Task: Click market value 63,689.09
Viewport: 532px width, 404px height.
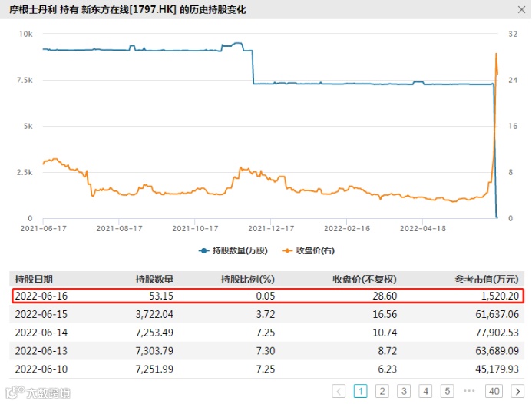Action: [x=497, y=351]
